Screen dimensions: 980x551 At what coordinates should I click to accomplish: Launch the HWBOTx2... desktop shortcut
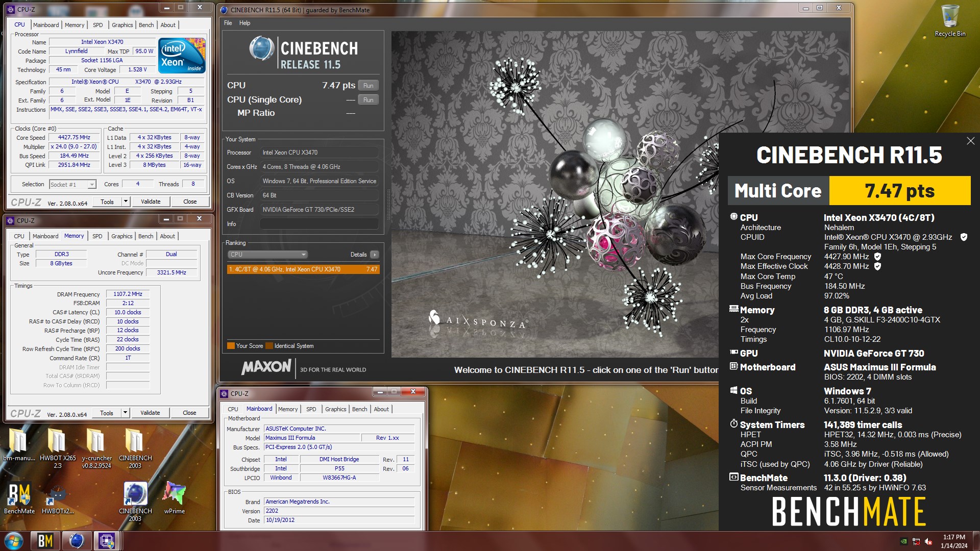58,497
